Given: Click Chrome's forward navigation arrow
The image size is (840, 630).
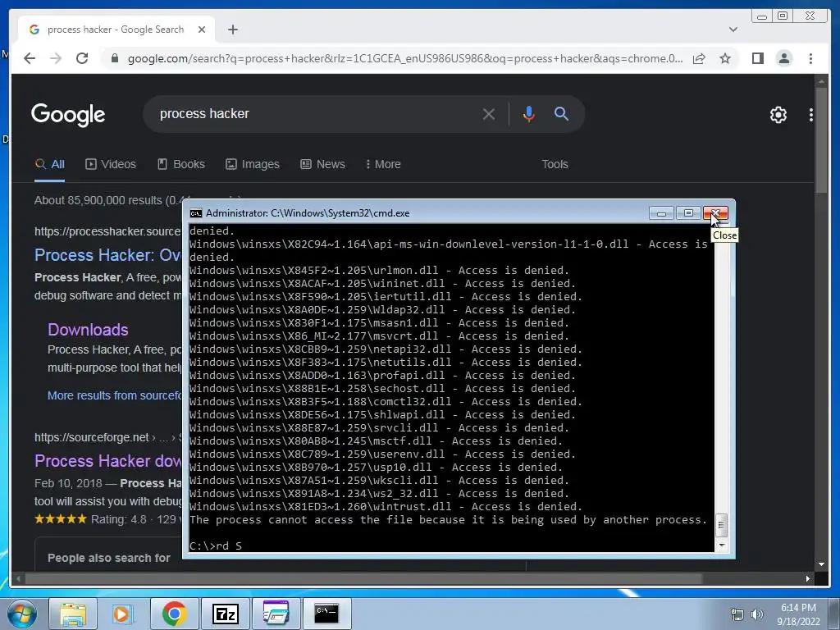Looking at the screenshot, I should click(56, 58).
